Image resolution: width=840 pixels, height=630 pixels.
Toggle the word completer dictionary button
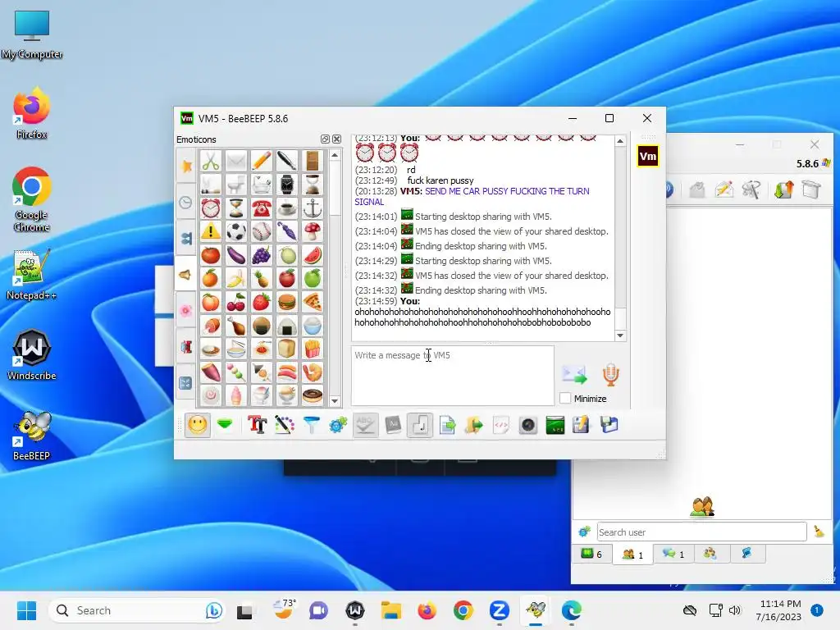coord(393,426)
